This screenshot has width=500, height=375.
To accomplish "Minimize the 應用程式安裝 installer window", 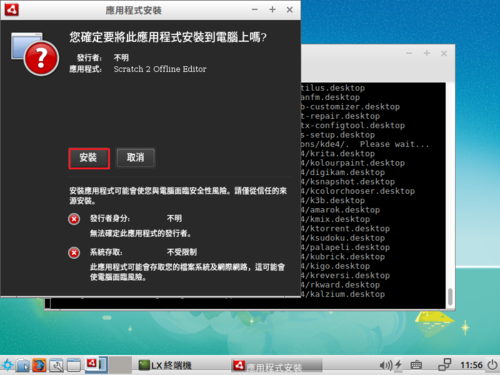I will pos(255,10).
